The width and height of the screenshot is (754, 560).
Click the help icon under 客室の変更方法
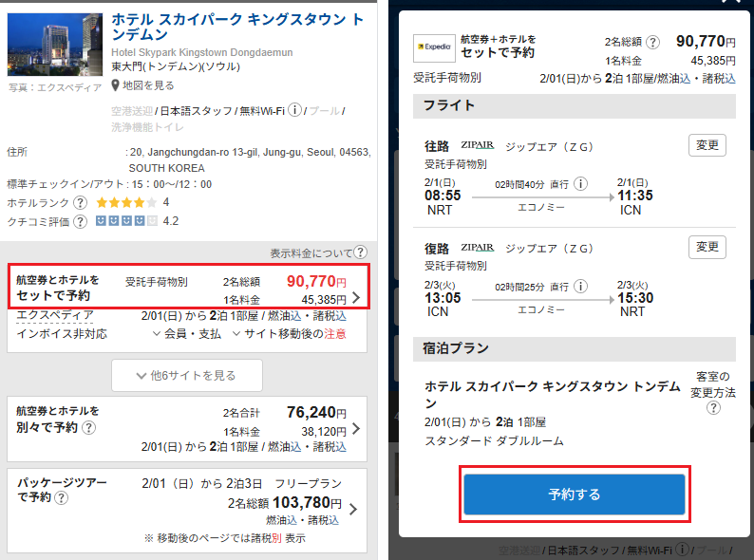713,408
